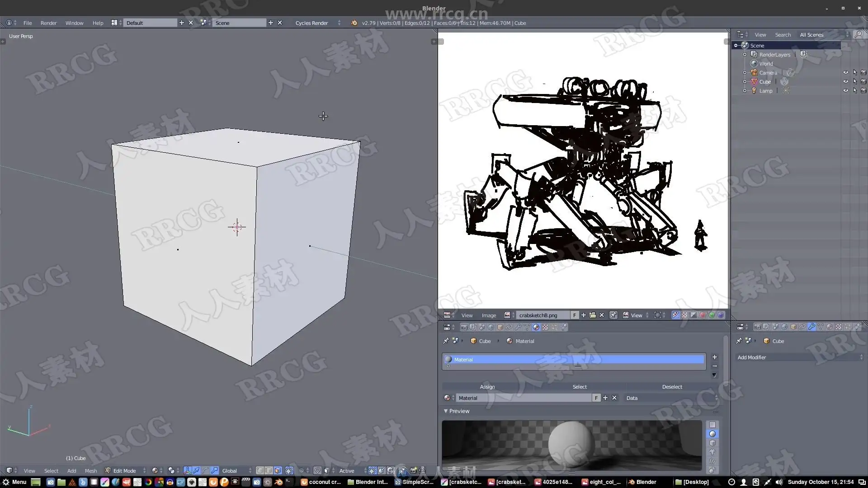Click the Assign material button

pos(487,387)
